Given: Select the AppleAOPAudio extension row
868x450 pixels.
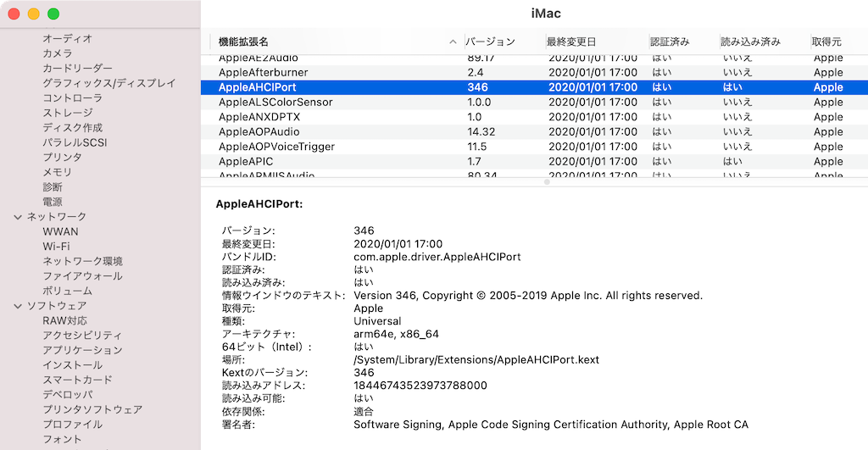Looking at the screenshot, I should (x=534, y=132).
